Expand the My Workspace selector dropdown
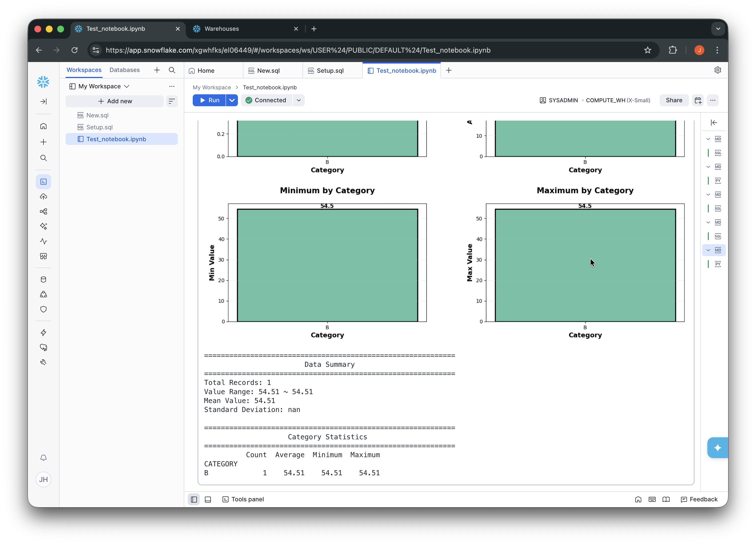 click(x=99, y=86)
